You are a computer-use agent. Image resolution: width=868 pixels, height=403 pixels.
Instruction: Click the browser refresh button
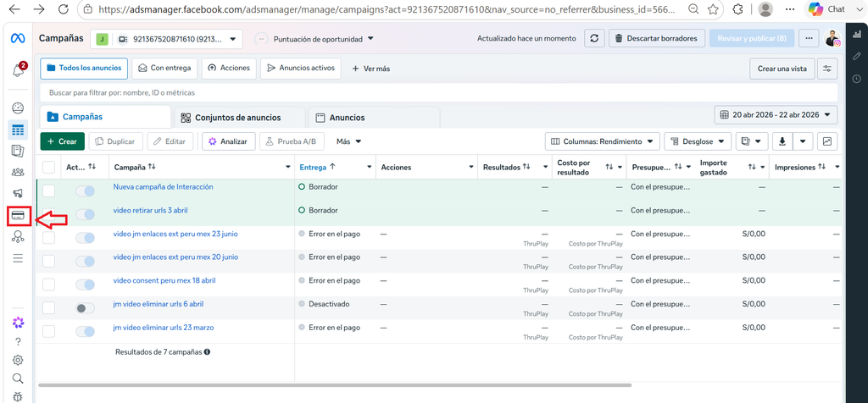pyautogui.click(x=63, y=9)
